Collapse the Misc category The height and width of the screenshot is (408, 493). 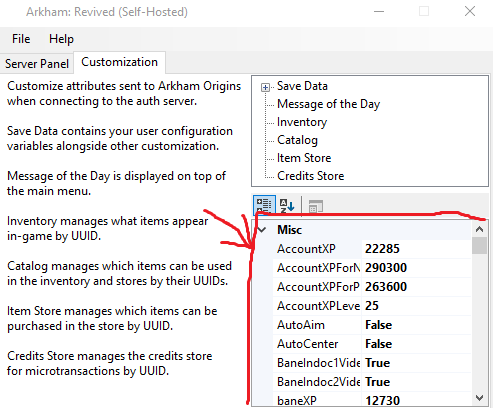click(x=262, y=230)
